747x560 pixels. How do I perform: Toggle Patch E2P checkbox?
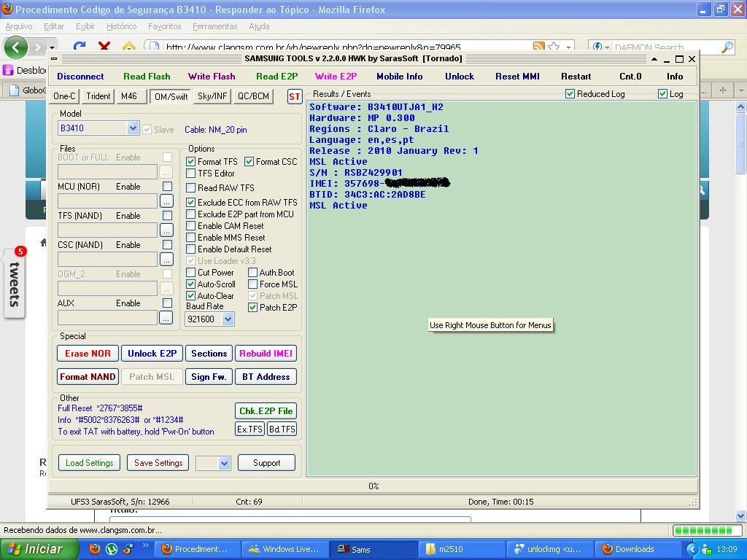tap(253, 308)
